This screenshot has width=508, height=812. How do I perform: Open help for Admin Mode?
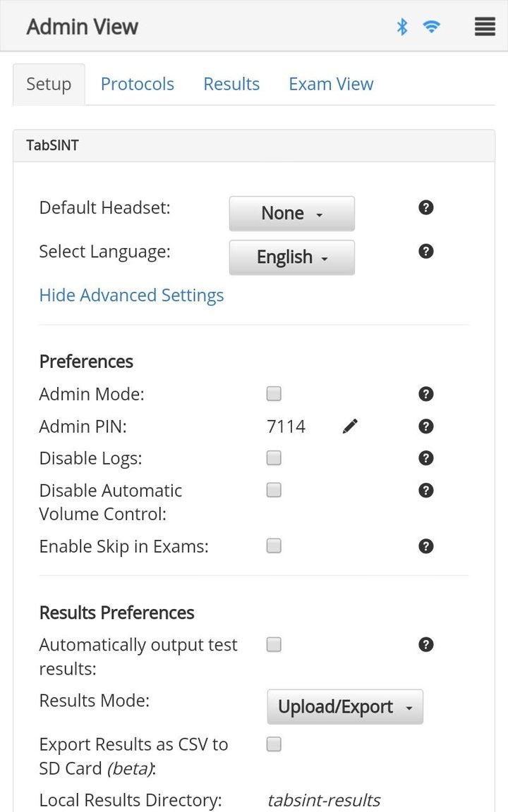425,393
